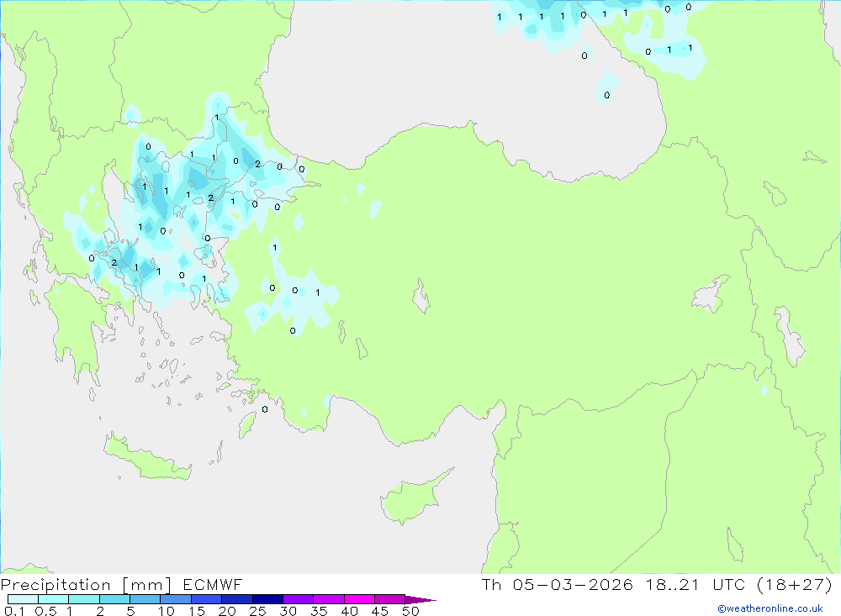
Task: Pick legend swatch between 20 and 25
Action: (x=237, y=599)
